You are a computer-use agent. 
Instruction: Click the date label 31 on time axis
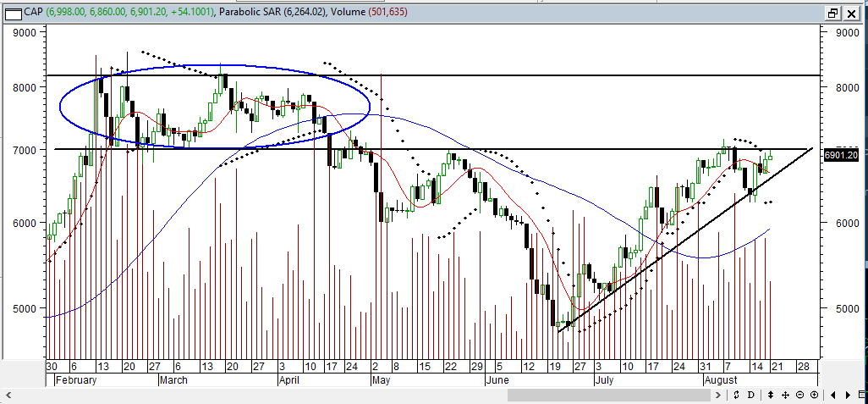pos(704,367)
